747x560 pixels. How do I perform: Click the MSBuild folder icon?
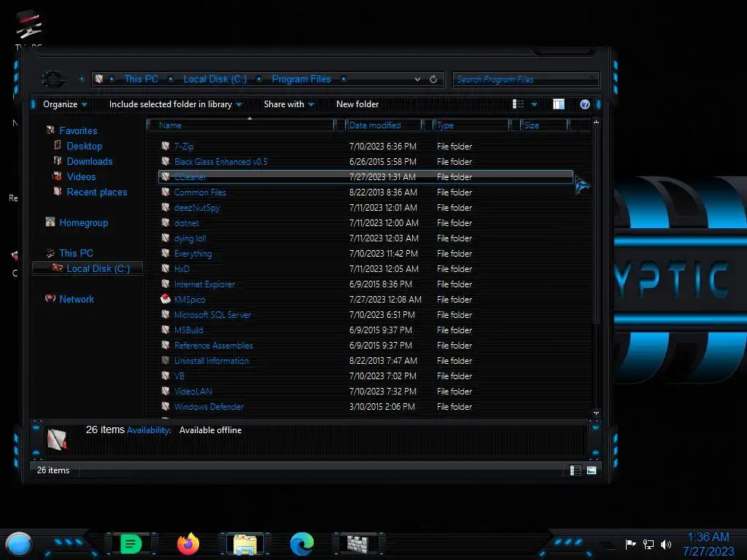click(166, 330)
